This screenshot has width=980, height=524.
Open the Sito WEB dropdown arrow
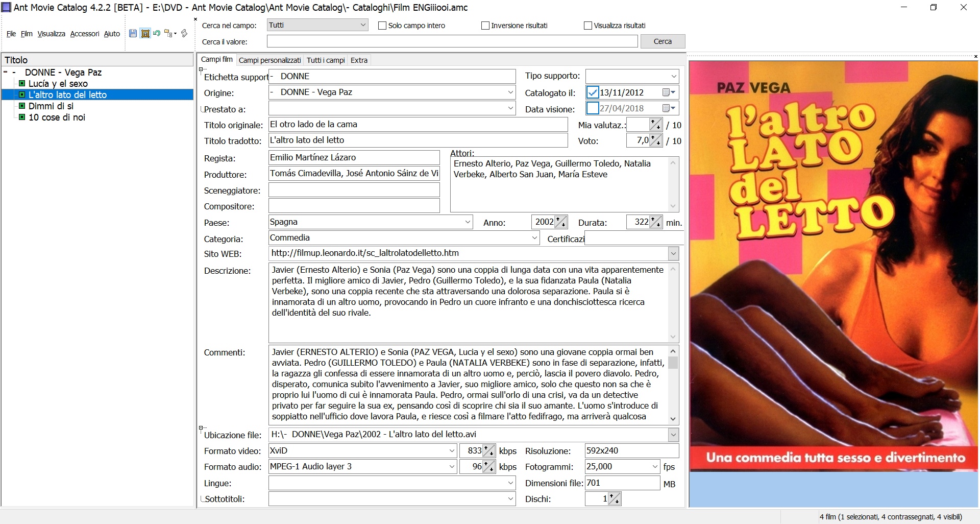(673, 253)
